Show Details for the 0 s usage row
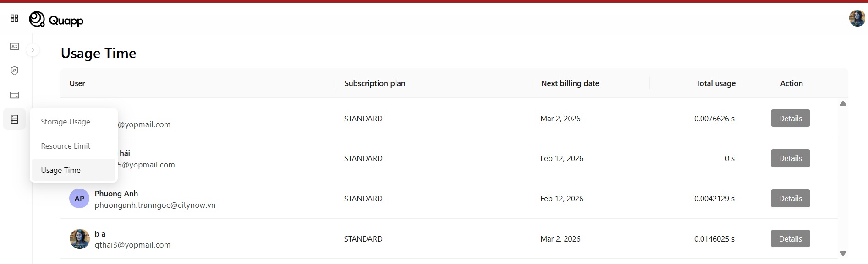The image size is (868, 264). point(790,158)
